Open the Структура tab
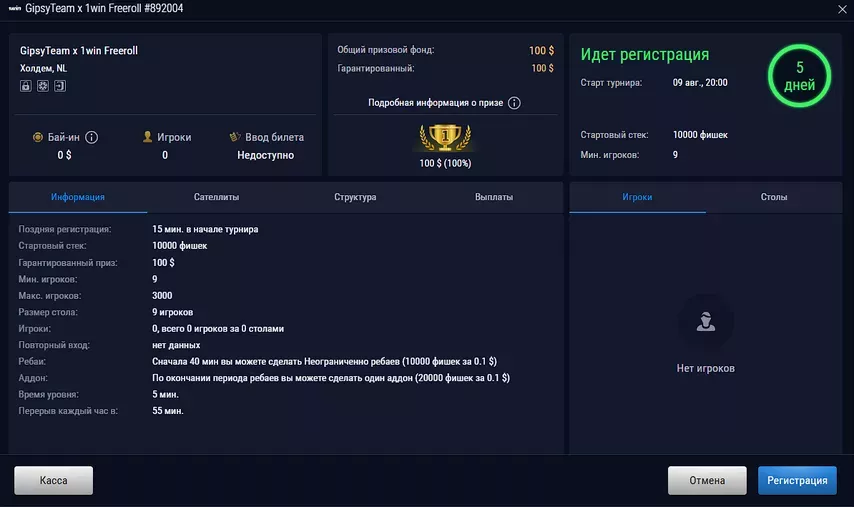Image resolution: width=854 pixels, height=507 pixels. pyautogui.click(x=355, y=197)
